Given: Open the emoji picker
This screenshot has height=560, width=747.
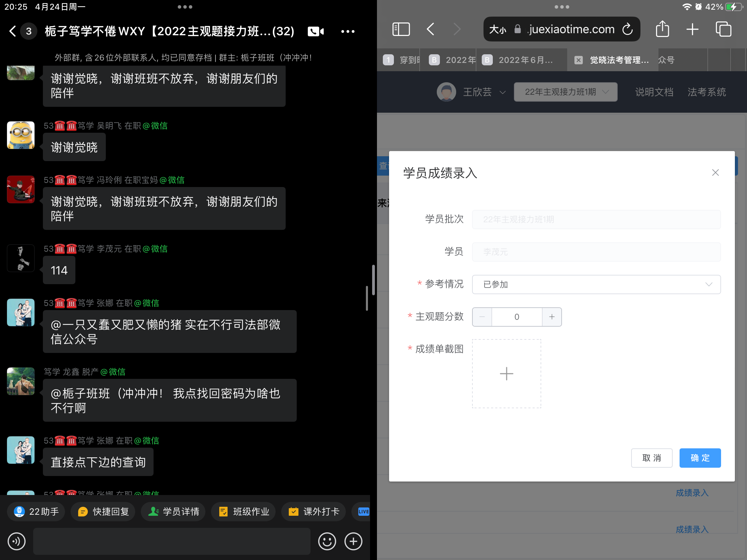Looking at the screenshot, I should pos(327,541).
